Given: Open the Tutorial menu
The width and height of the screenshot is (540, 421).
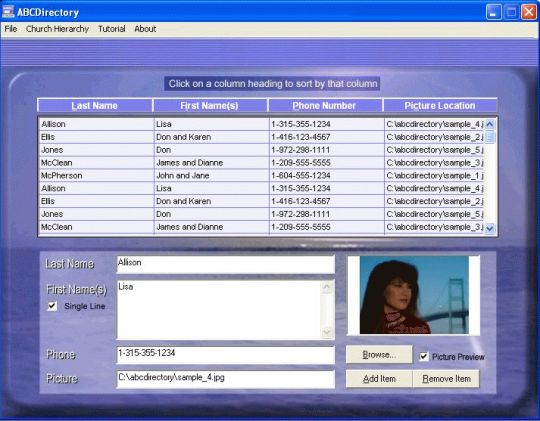Looking at the screenshot, I should coord(112,29).
